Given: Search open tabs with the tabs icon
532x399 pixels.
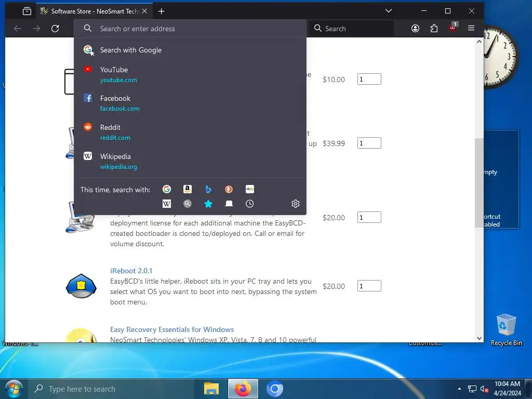Looking at the screenshot, I should tap(229, 204).
